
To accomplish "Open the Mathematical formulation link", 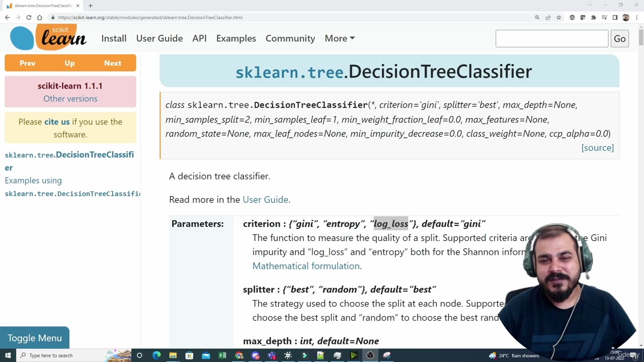I will tap(306, 266).
